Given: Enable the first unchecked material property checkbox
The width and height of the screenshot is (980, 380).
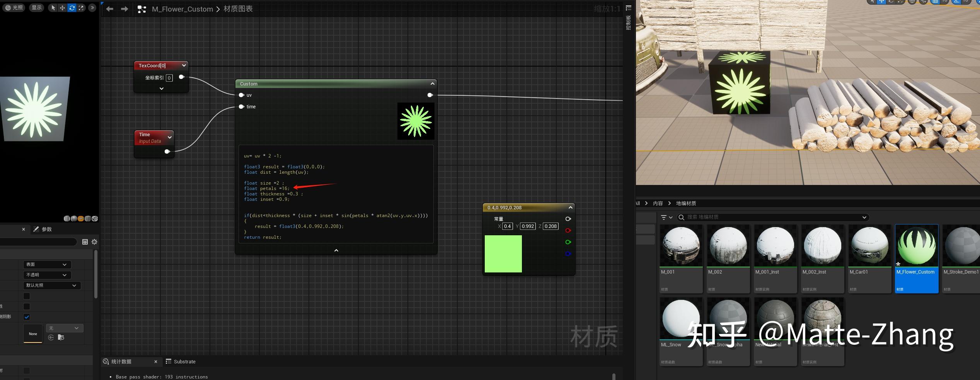Looking at the screenshot, I should point(26,296).
